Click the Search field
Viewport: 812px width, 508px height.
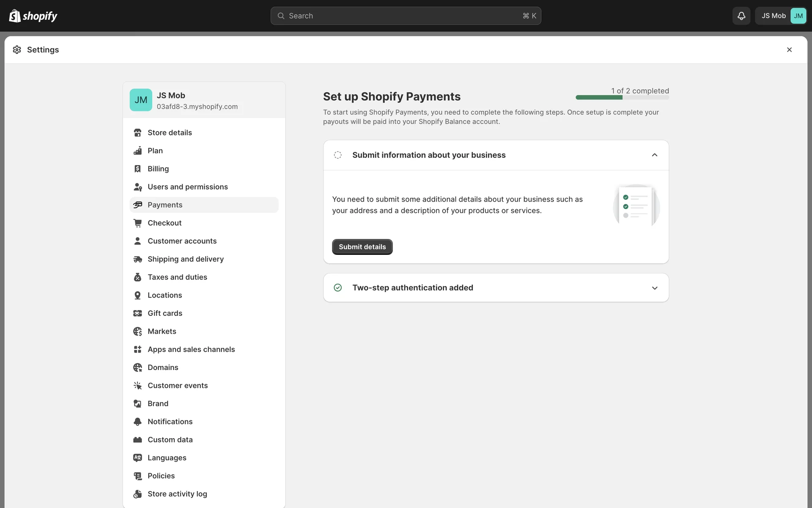(x=405, y=16)
